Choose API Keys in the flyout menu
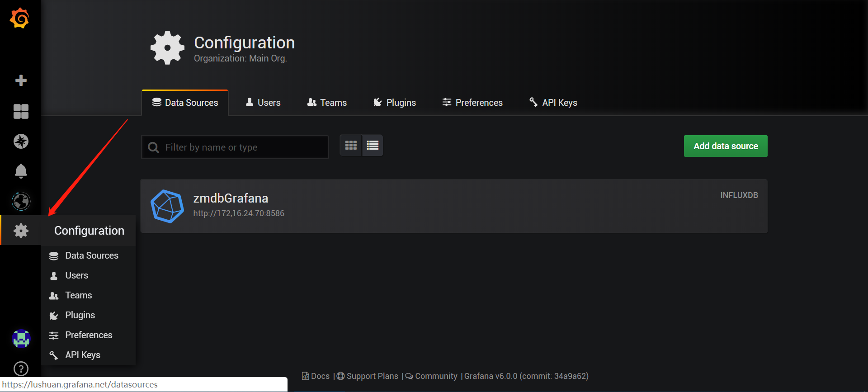The height and width of the screenshot is (392, 868). tap(83, 355)
